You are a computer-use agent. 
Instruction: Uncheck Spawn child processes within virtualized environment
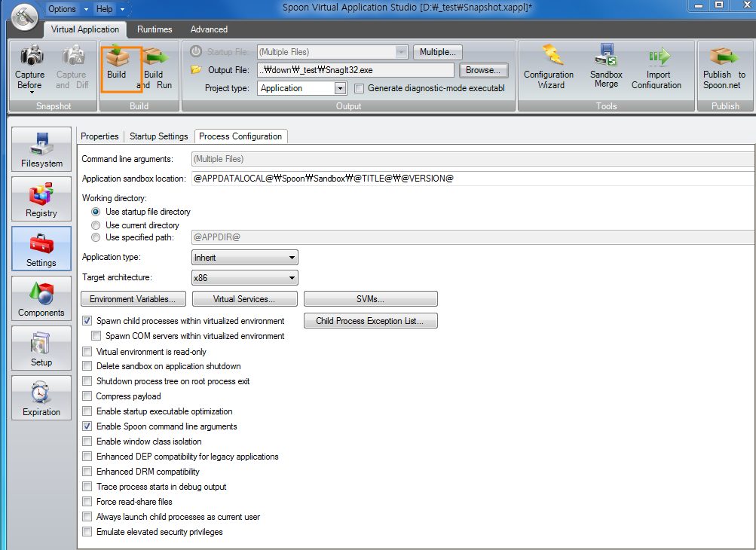coord(87,320)
